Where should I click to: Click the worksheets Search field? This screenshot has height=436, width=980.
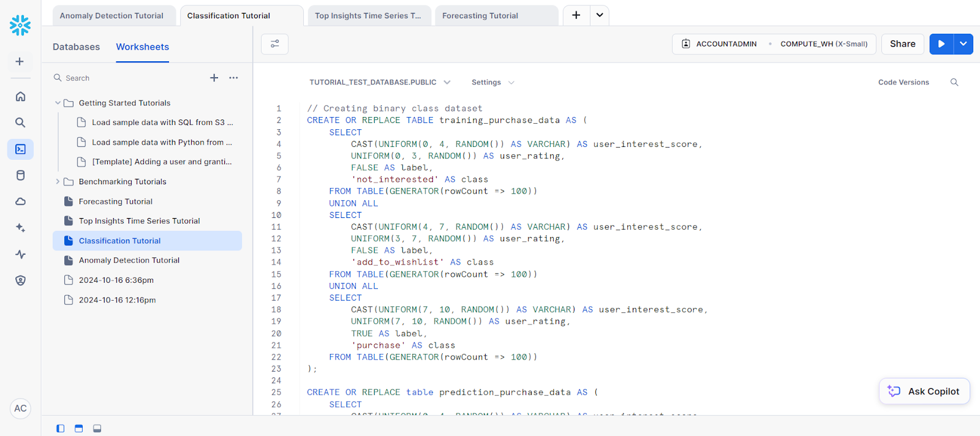point(129,78)
